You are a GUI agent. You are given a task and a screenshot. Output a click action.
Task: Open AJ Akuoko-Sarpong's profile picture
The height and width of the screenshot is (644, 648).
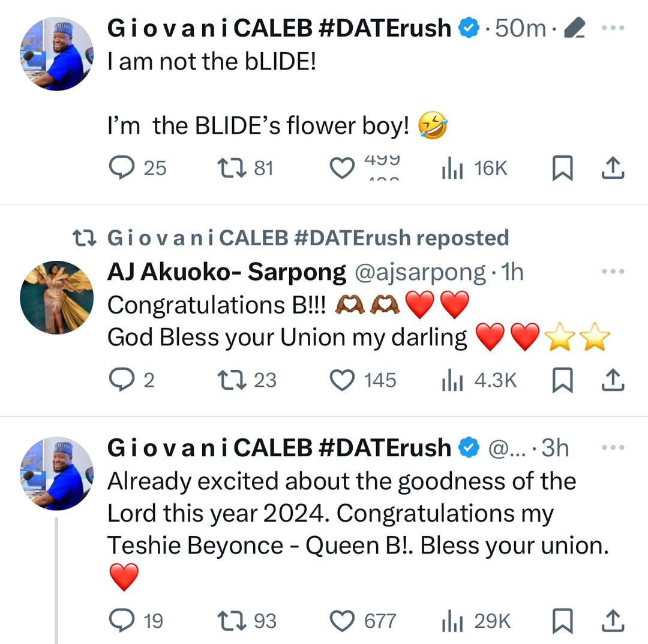coord(56,297)
